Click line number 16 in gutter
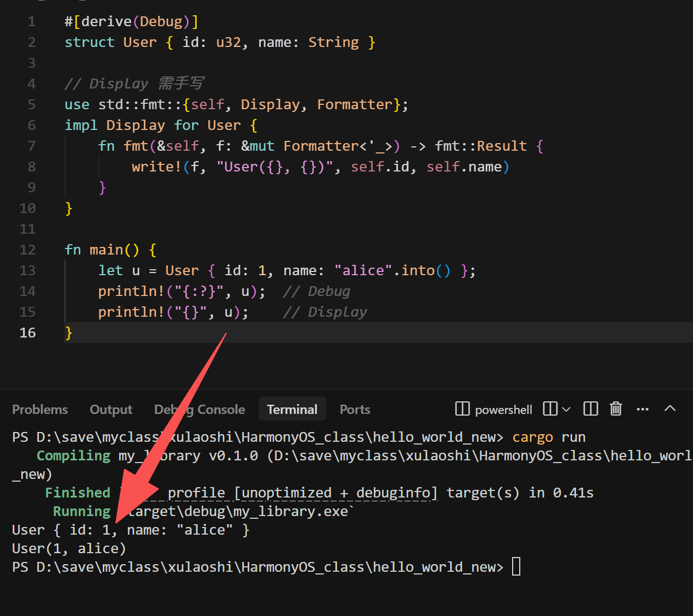 tap(28, 333)
